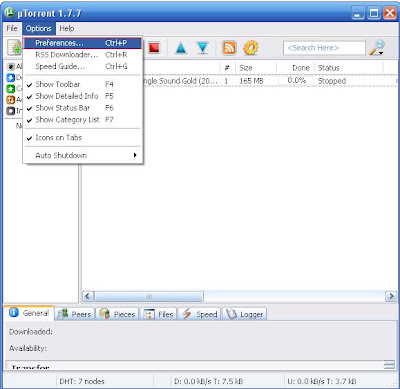Switch to the Peers tab
Viewport: 400px width, 389px height.
74,314
